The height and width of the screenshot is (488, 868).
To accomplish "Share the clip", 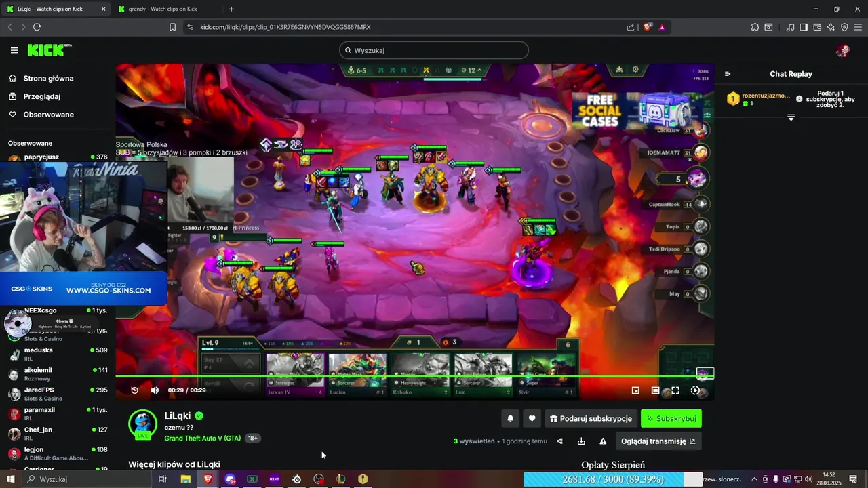I will 559,441.
